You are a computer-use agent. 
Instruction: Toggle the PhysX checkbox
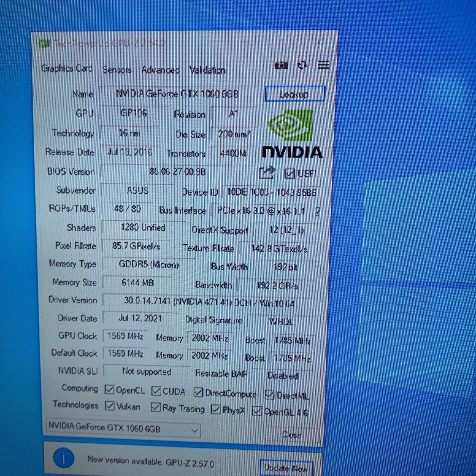tap(215, 409)
